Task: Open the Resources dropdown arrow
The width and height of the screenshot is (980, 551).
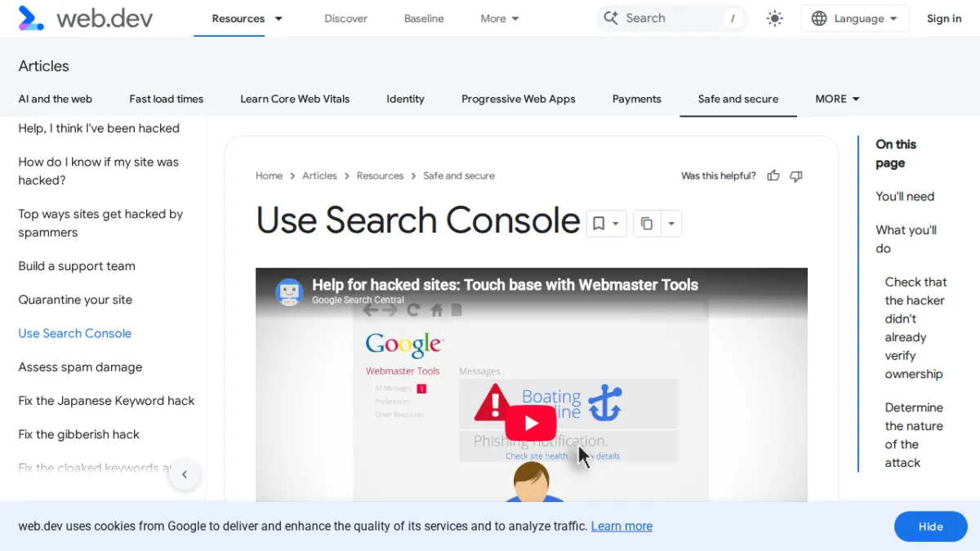Action: 278,18
